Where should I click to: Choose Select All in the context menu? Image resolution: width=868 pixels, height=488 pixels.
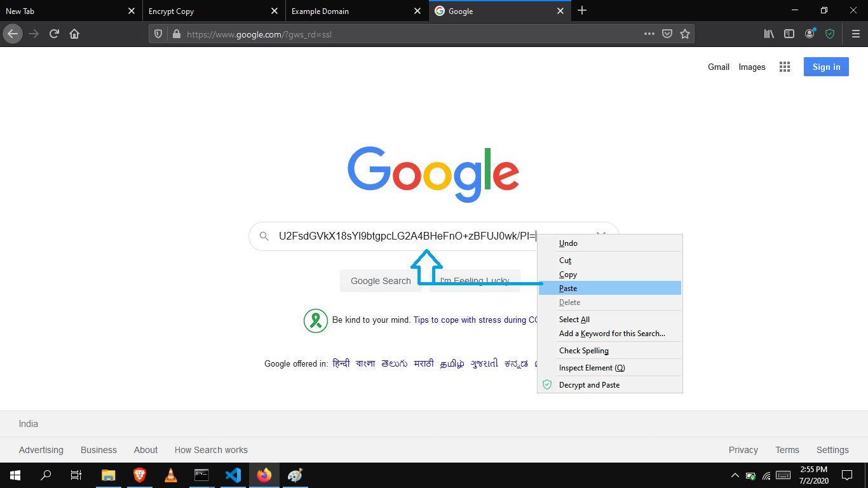pos(610,320)
